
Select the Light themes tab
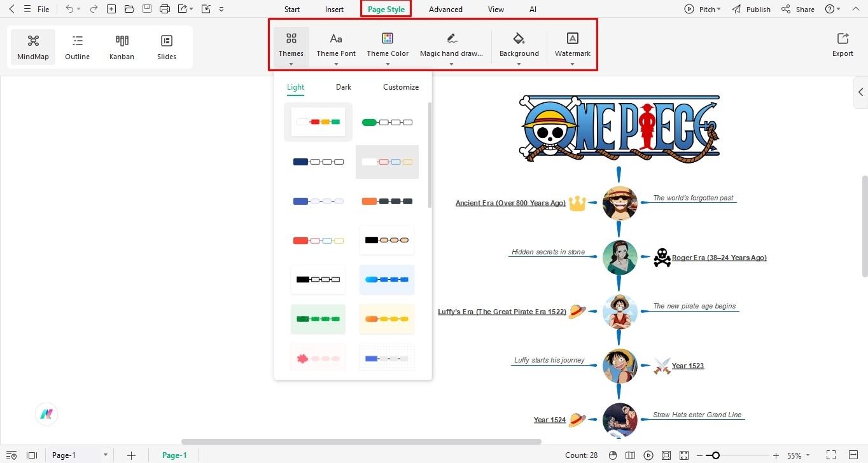[x=295, y=87]
